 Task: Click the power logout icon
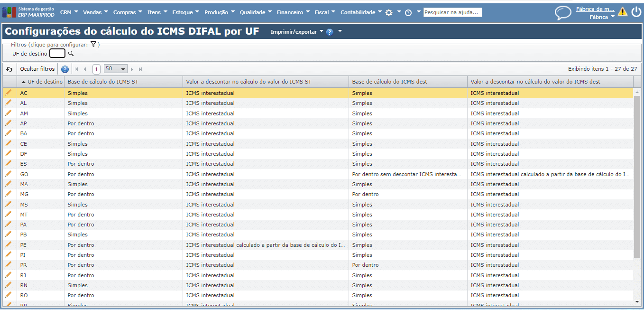pyautogui.click(x=636, y=12)
